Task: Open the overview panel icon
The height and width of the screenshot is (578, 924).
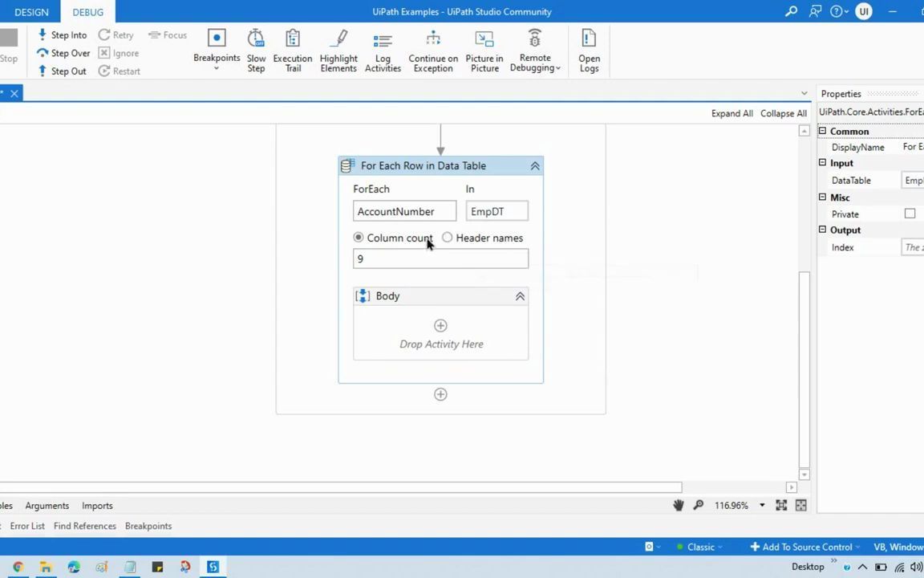Action: (800, 505)
